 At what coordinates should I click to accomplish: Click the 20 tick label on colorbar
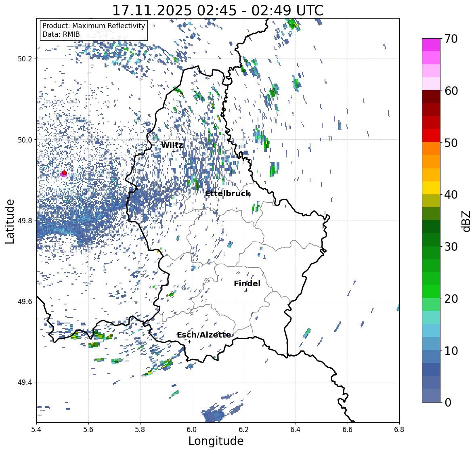451,298
